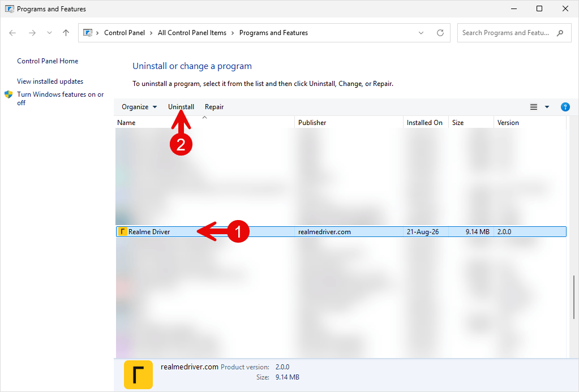Viewport: 579px width, 392px height.
Task: Expand chevron after All Control Panel Items
Action: coord(233,33)
